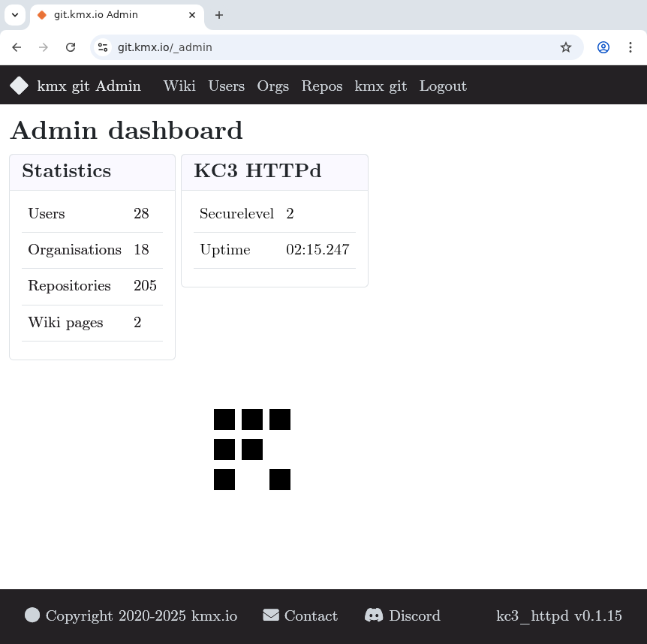Click the address bar URL field
Screen dimensions: 647x644
coord(330,47)
